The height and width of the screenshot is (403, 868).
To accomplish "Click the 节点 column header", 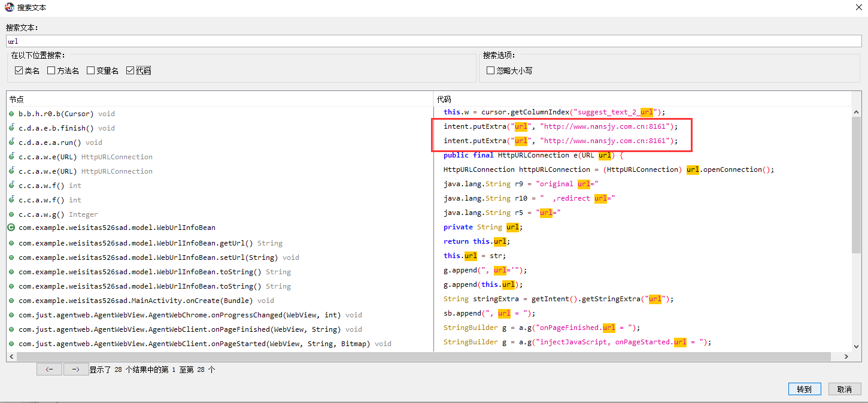I will pyautogui.click(x=220, y=99).
